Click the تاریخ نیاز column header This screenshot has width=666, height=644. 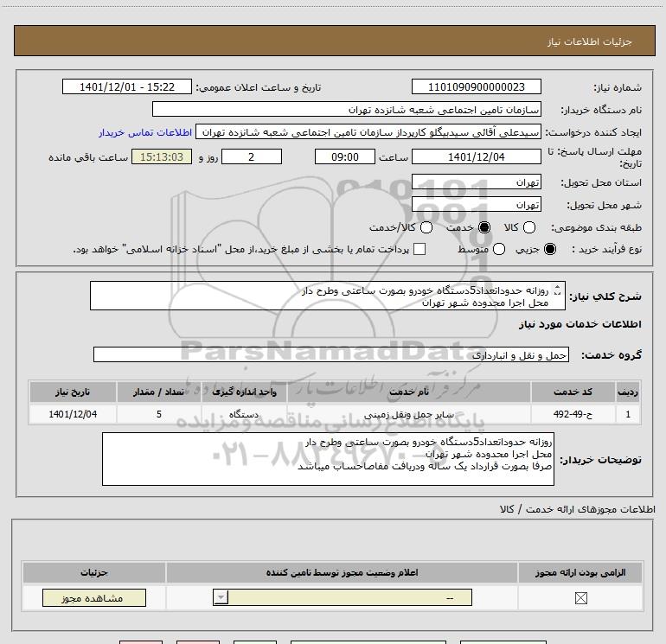[73, 392]
